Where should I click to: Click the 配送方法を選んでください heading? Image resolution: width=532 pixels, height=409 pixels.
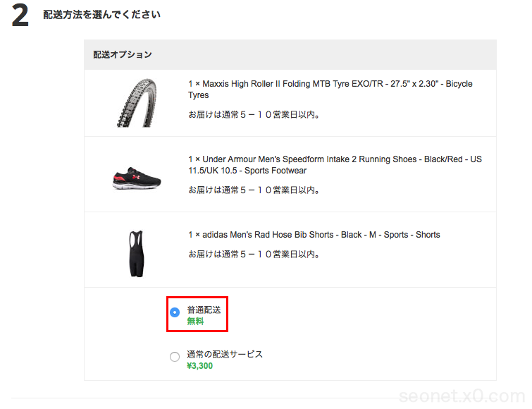pos(101,15)
